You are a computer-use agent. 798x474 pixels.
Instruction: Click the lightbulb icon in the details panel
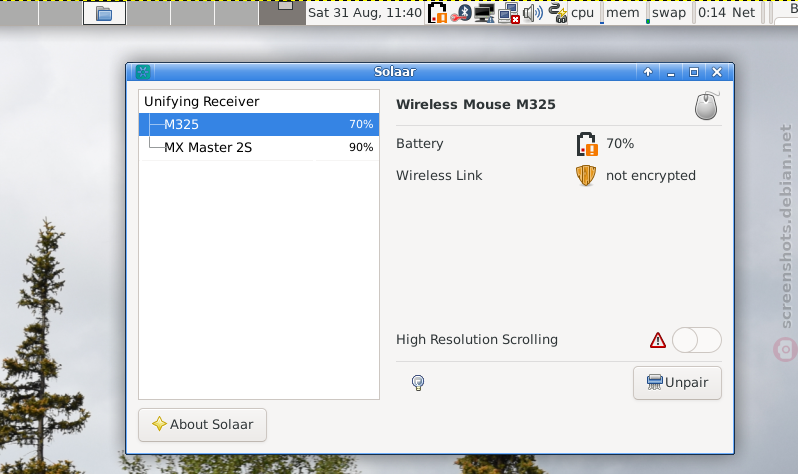pos(418,382)
